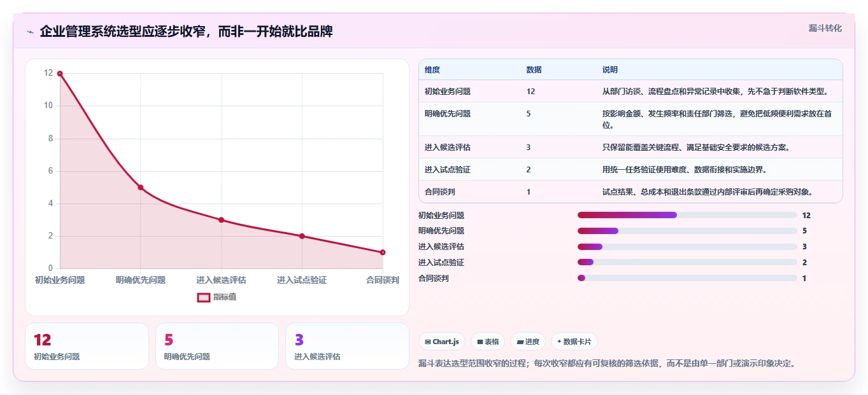The width and height of the screenshot is (868, 395).
Task: Click the 进入候选评估 progress bar
Action: point(687,247)
